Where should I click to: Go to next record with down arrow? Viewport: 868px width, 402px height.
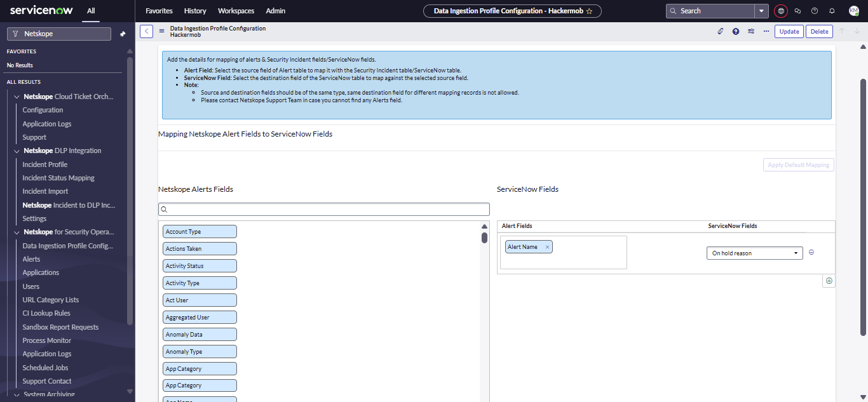click(x=857, y=31)
